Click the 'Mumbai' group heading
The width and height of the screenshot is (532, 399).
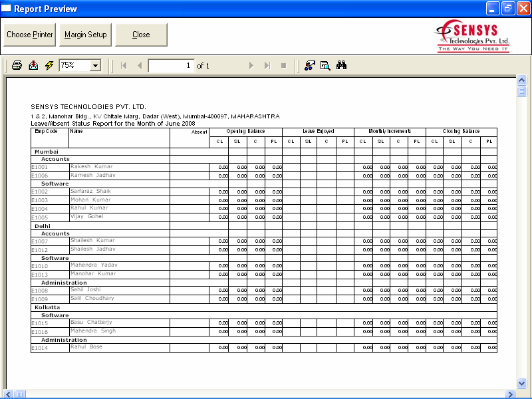(x=47, y=152)
